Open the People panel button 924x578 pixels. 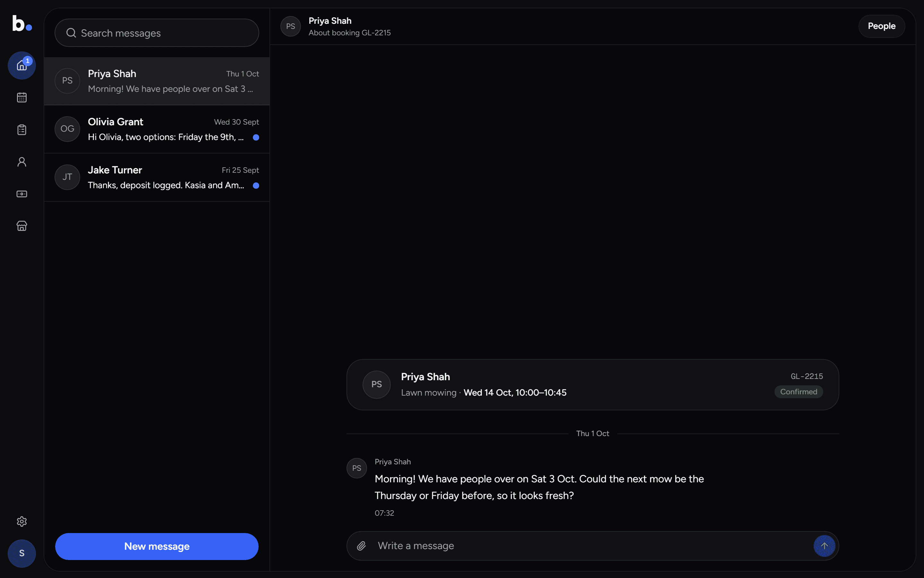tap(882, 26)
